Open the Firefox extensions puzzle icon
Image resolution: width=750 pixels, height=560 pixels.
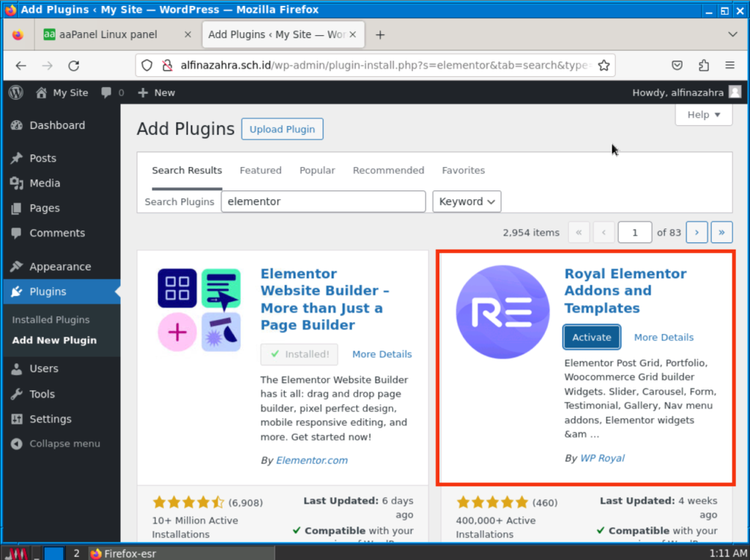coord(704,65)
